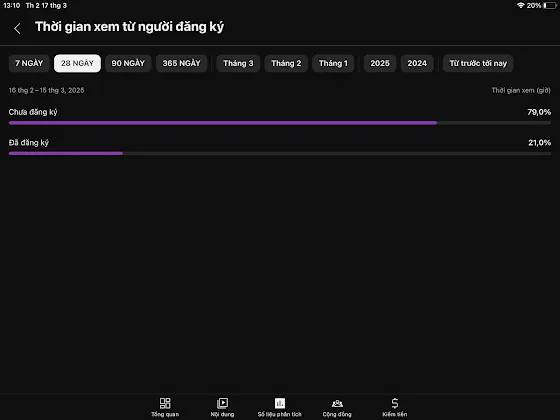Choose the Tháng 2 filter chip

[x=286, y=63]
